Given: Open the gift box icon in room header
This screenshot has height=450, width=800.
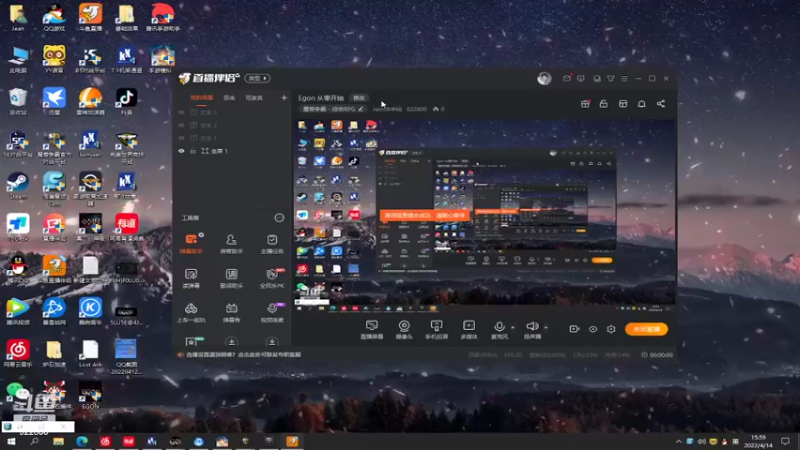Looking at the screenshot, I should pos(585,104).
